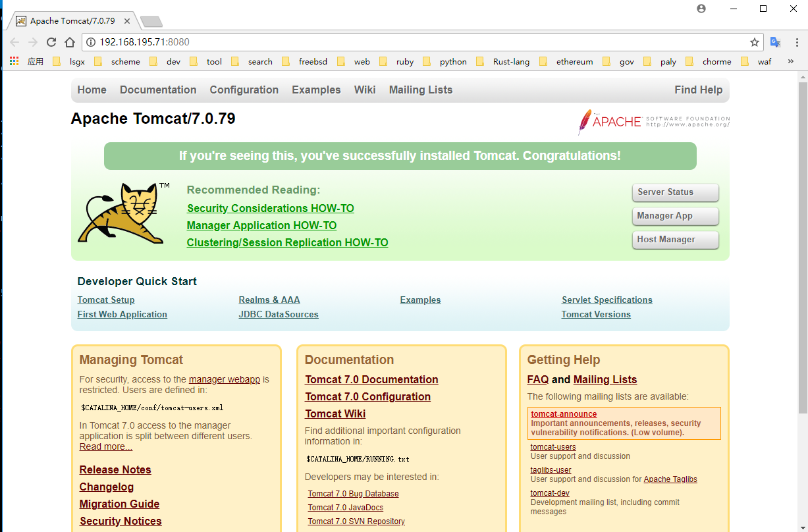Open the Servlet Specifications link
This screenshot has width=808, height=532.
pos(607,300)
